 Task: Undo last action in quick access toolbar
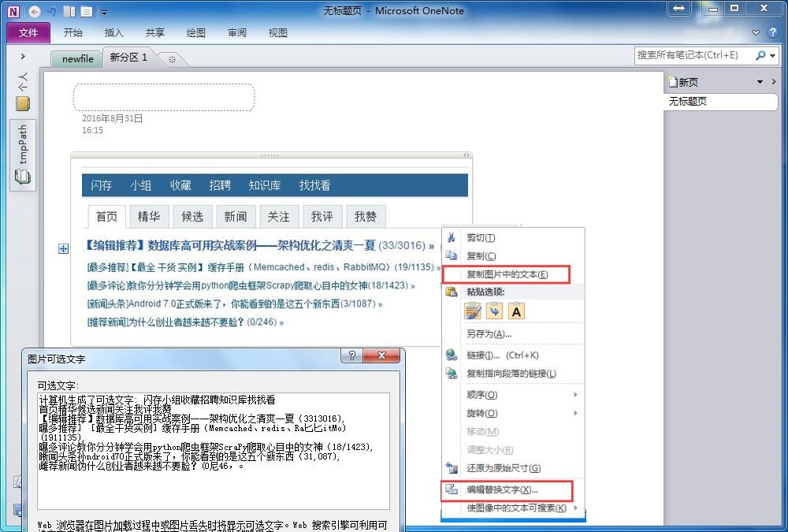click(x=52, y=11)
